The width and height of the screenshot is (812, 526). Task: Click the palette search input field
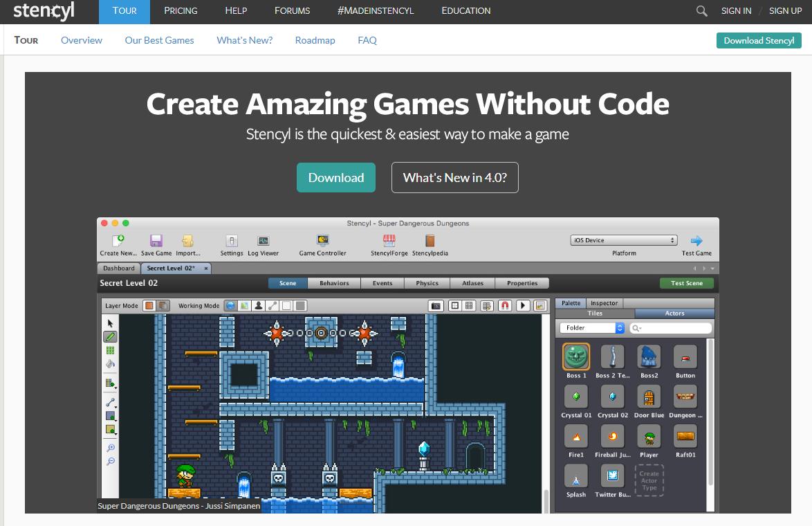point(672,328)
